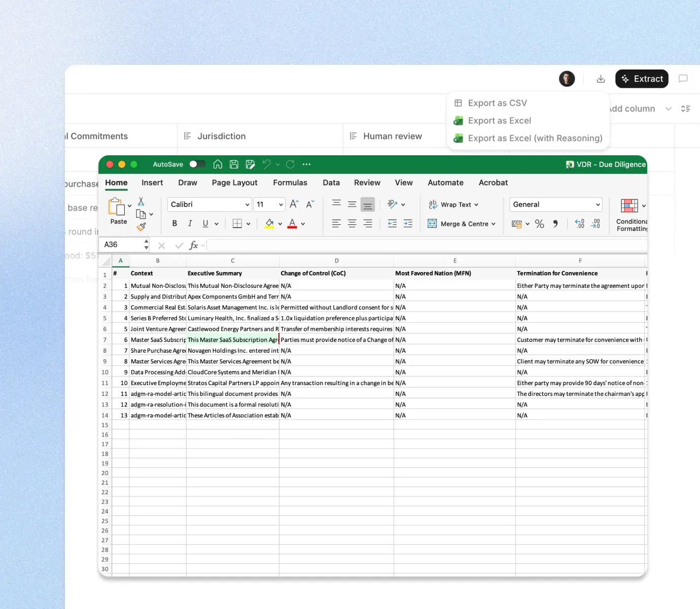700x609 pixels.
Task: Click the Comma Style icon
Action: coord(555,223)
